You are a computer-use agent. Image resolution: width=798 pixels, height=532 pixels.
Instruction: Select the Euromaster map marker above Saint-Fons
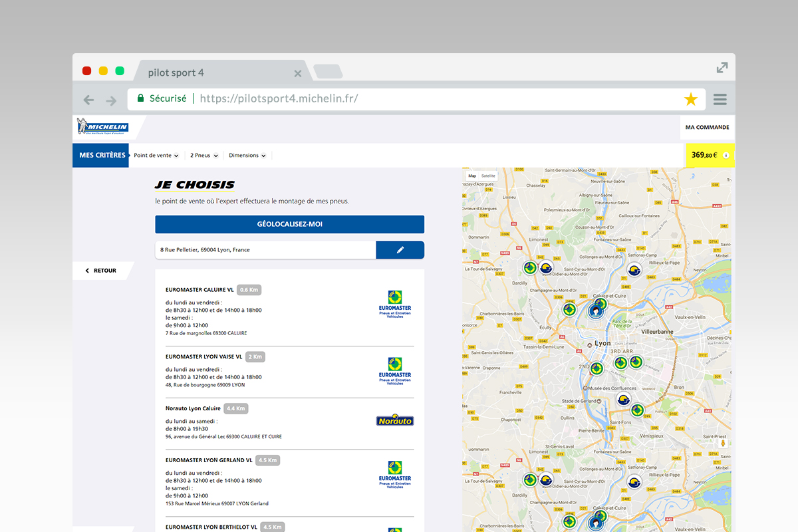point(637,410)
